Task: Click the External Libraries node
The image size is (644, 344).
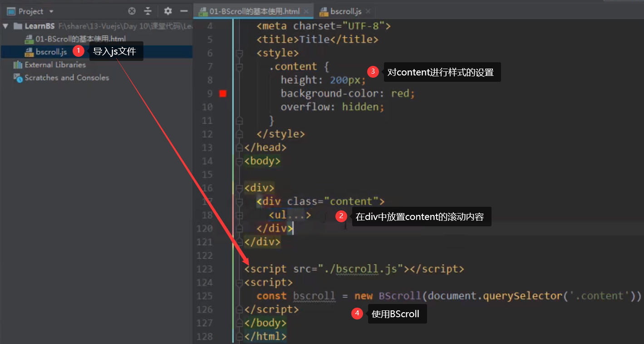Action: pos(55,65)
